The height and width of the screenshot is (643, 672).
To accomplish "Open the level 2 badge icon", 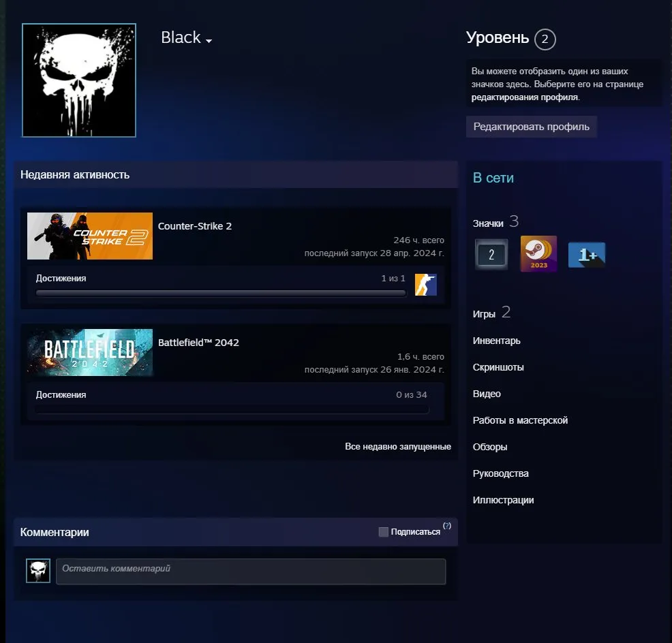I will point(491,255).
